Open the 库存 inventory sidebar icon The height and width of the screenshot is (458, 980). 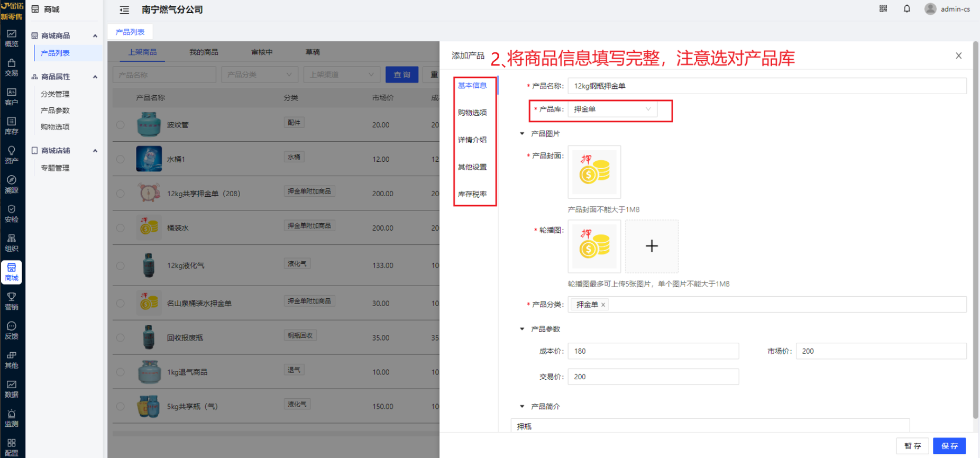point(12,126)
